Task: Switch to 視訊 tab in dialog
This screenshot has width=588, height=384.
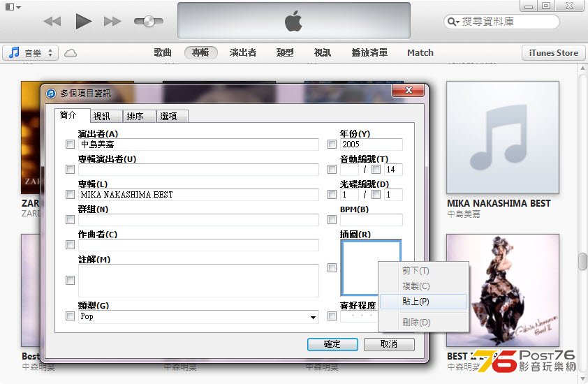Action: coord(107,117)
